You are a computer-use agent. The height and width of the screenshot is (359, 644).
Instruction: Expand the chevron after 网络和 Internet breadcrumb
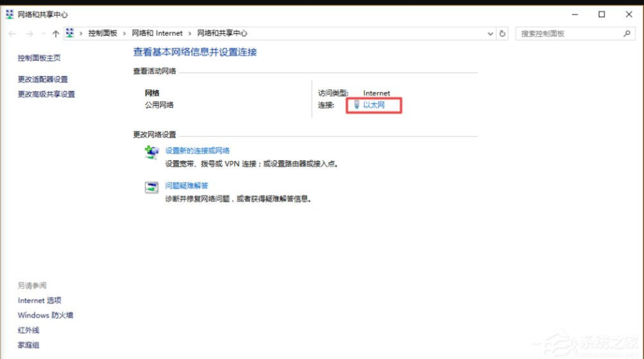point(190,34)
